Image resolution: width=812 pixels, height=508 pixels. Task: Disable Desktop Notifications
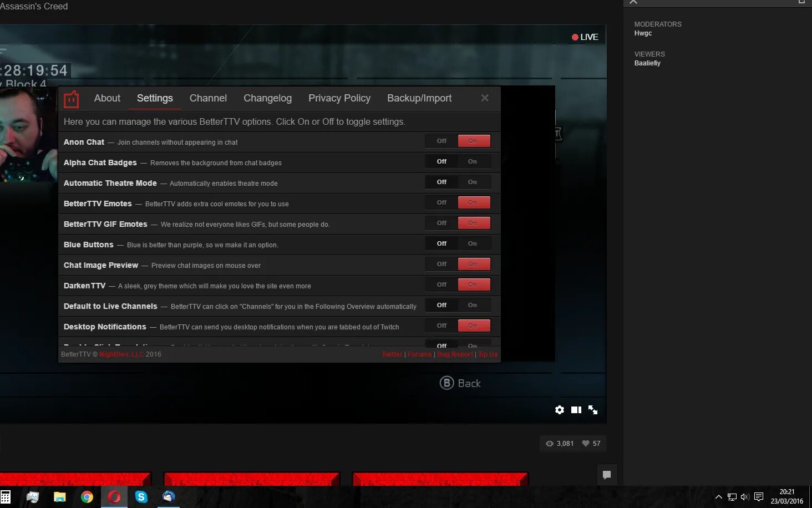pyautogui.click(x=440, y=326)
